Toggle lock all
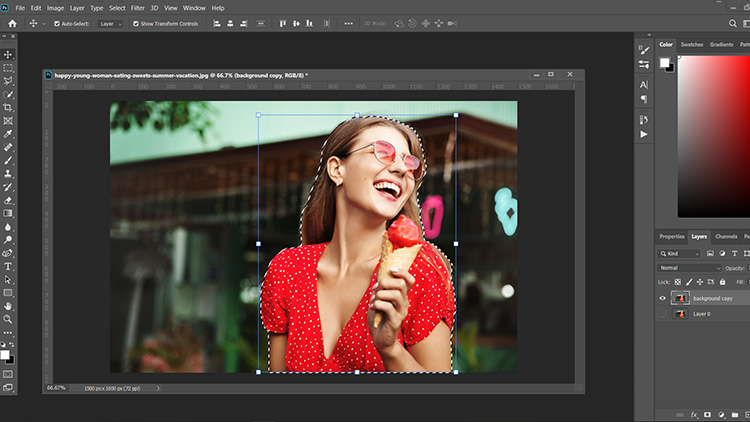The width and height of the screenshot is (750, 422). point(722,282)
